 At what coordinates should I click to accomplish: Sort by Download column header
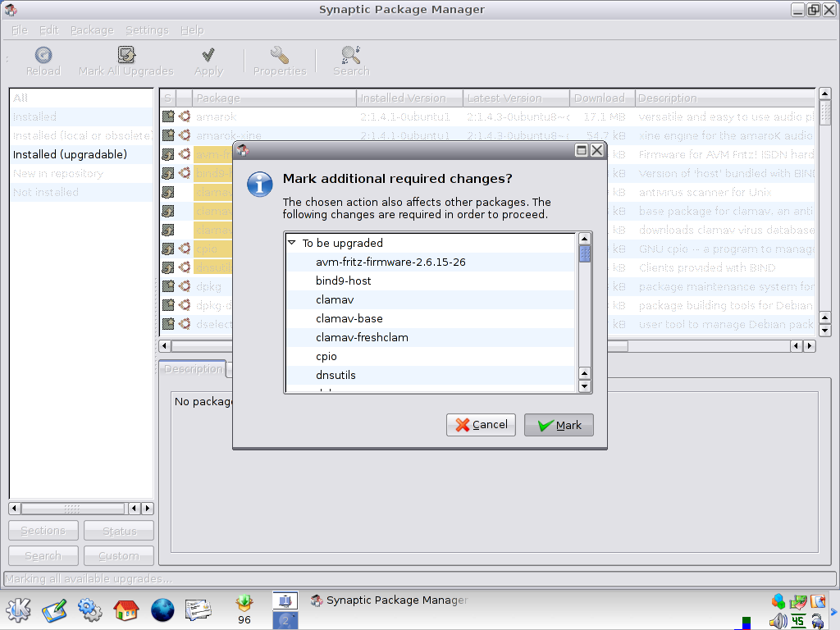click(x=603, y=98)
